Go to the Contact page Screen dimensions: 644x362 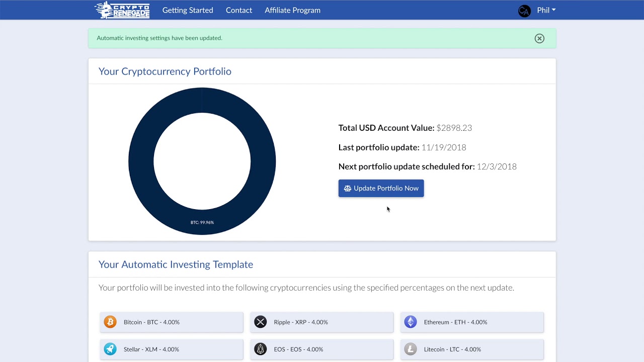click(x=239, y=10)
